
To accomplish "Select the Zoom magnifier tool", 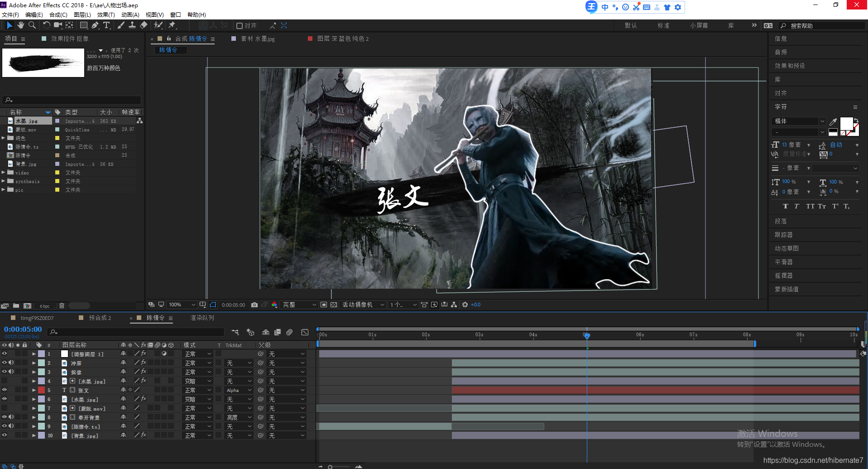I will 32,25.
